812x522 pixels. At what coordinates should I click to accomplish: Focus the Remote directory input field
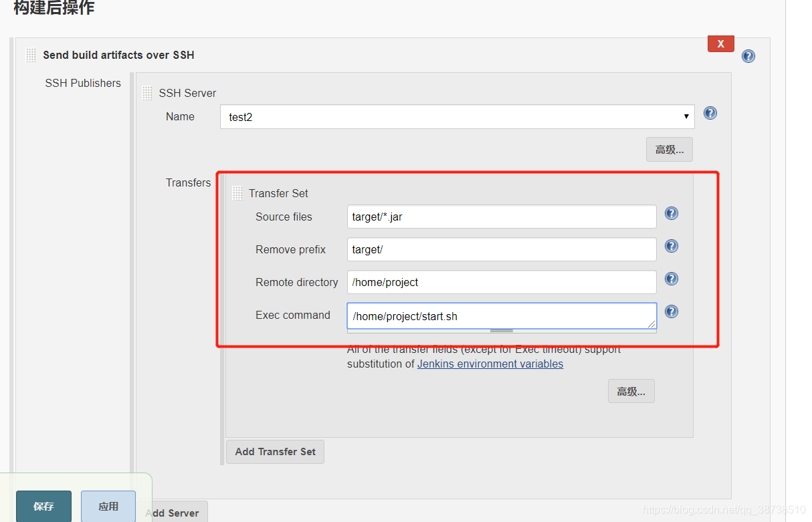point(502,282)
